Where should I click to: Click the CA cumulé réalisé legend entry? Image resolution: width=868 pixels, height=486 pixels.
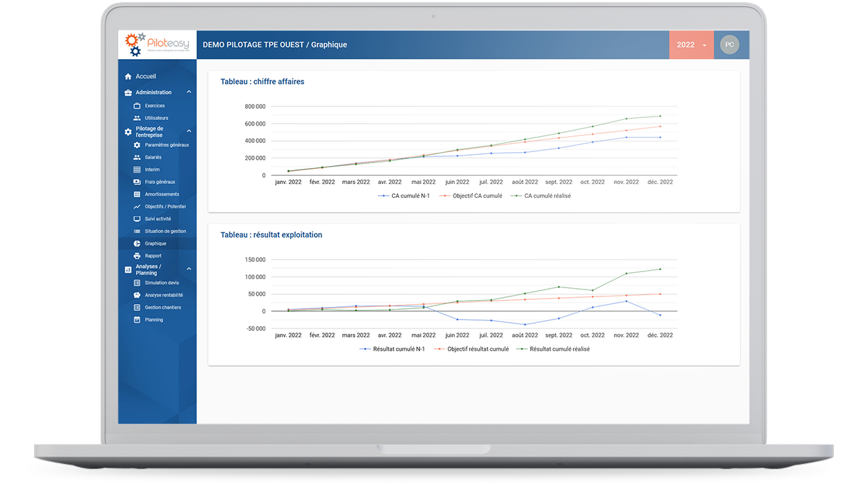pos(540,196)
